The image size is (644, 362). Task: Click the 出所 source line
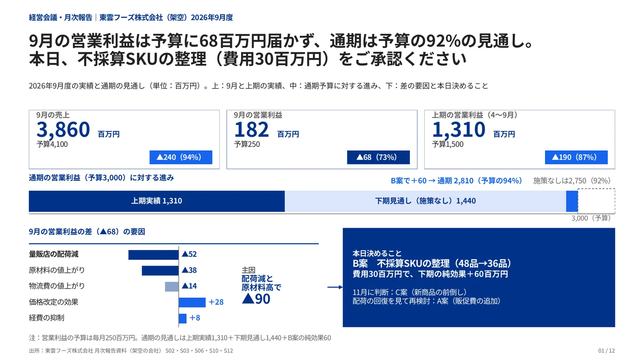(131, 351)
